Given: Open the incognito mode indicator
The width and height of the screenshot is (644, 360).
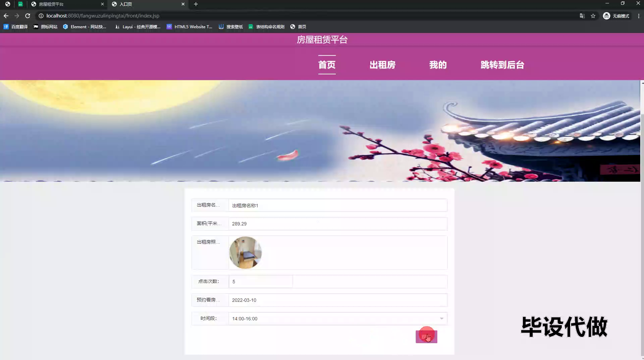Looking at the screenshot, I should [x=616, y=16].
